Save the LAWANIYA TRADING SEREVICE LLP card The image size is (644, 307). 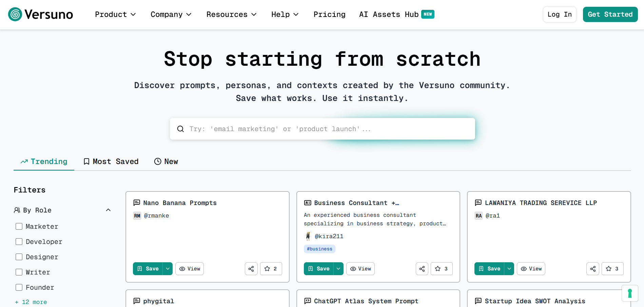tap(489, 269)
